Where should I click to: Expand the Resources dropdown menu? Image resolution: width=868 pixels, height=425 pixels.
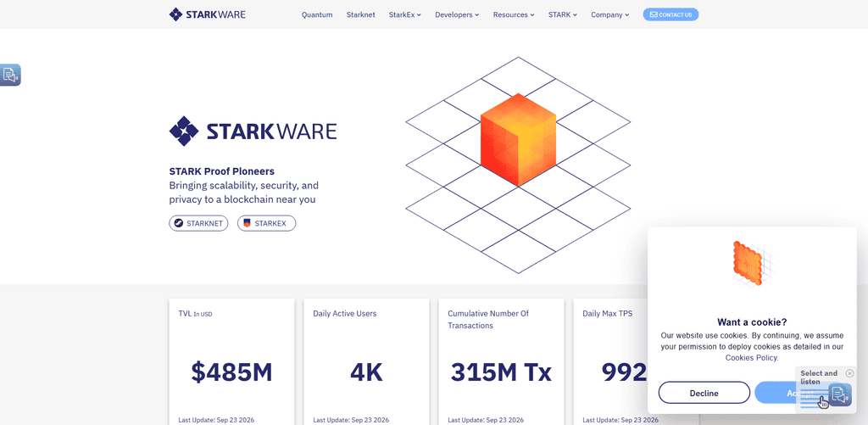(x=514, y=15)
